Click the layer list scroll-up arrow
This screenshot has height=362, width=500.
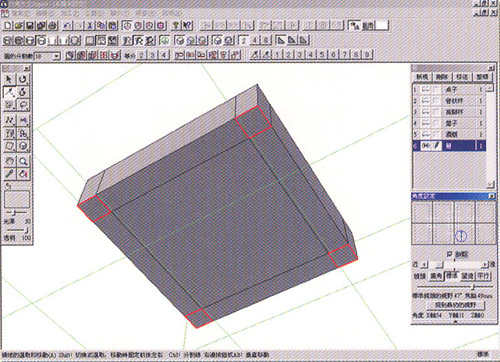490,88
